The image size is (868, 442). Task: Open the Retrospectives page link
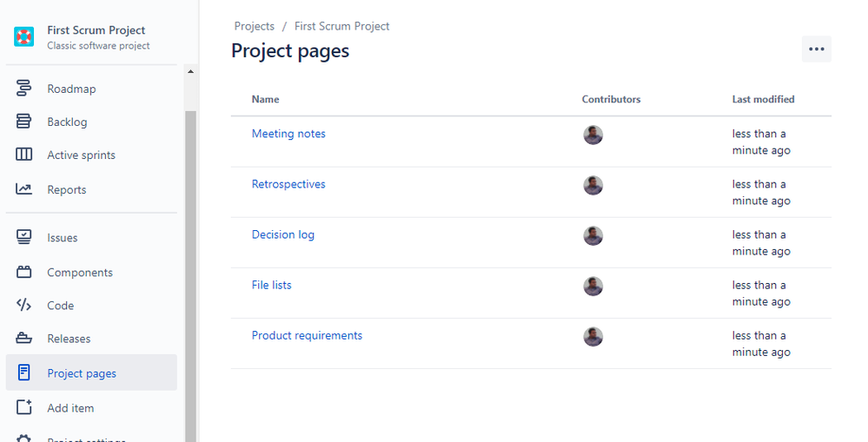click(x=288, y=184)
